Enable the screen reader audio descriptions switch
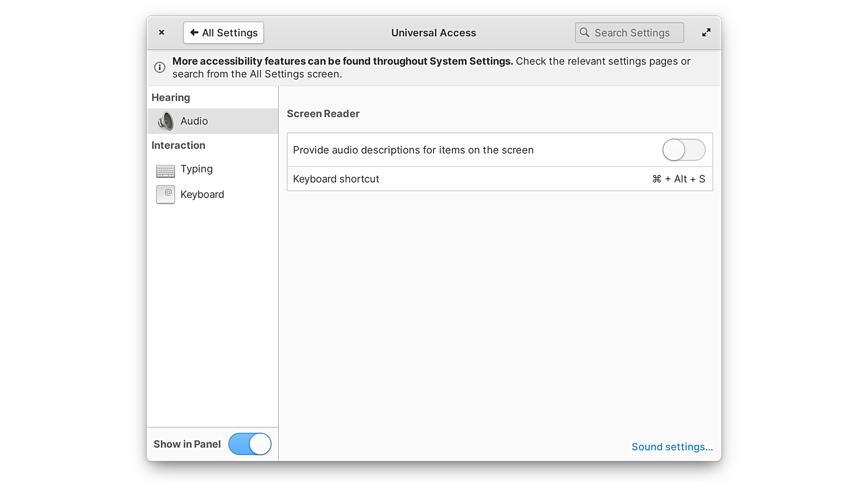This screenshot has height=488, width=868. pos(683,150)
